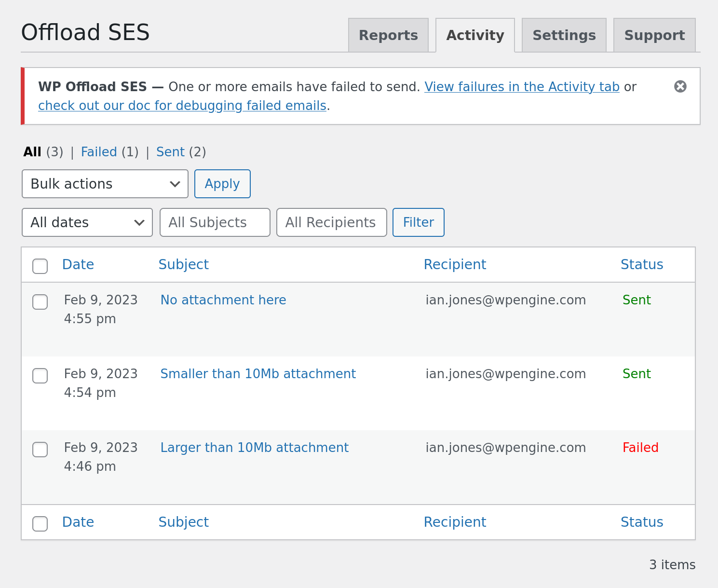Select the 'Larger than 10Mb attachment' row checkbox

tap(40, 450)
